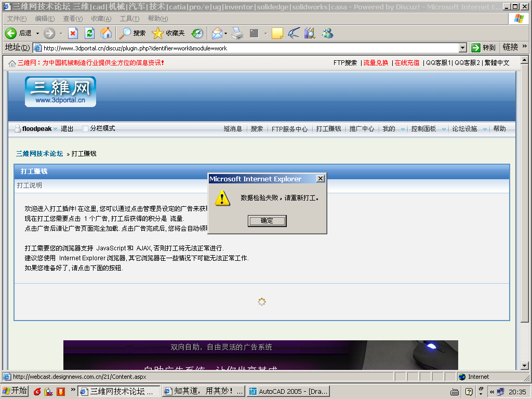Click the 三维网 site logo

(60, 91)
